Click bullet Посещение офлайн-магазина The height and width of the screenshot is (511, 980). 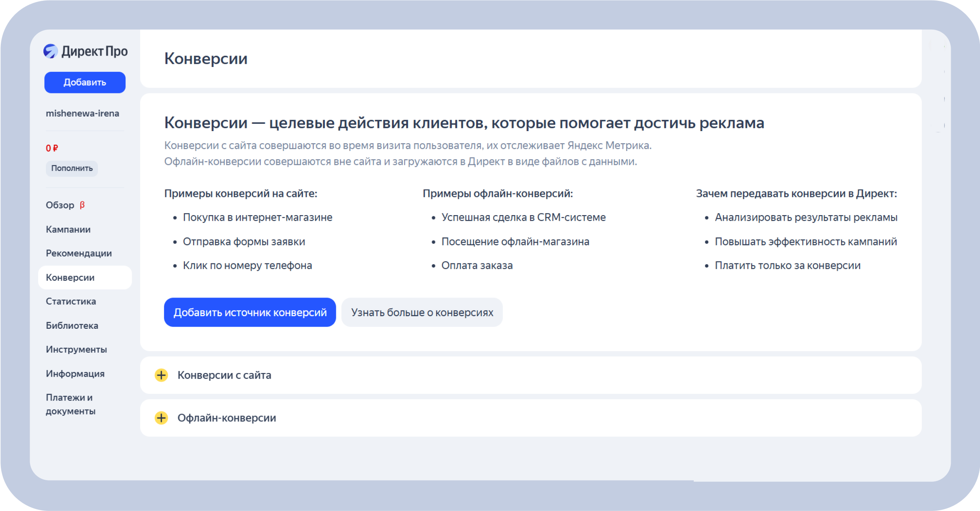tap(515, 241)
